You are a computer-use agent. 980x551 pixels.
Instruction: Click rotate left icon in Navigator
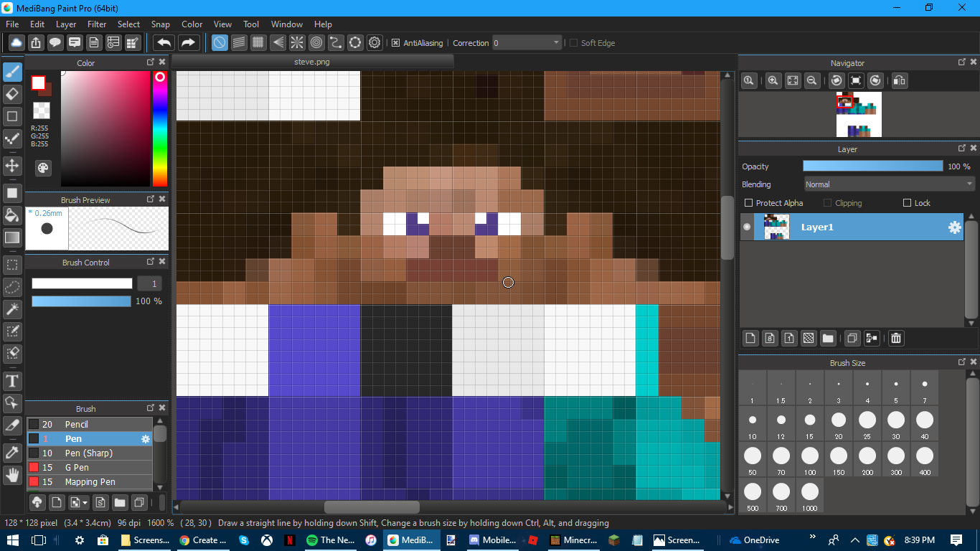[837, 81]
